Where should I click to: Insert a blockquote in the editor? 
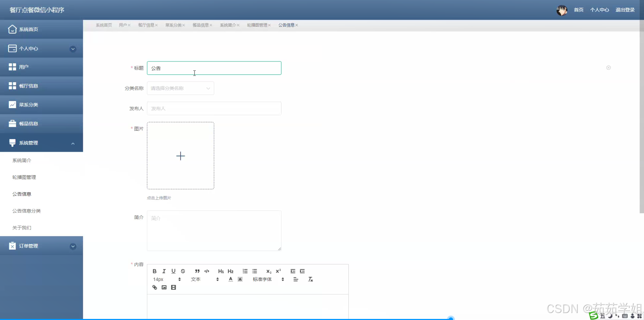(x=197, y=271)
